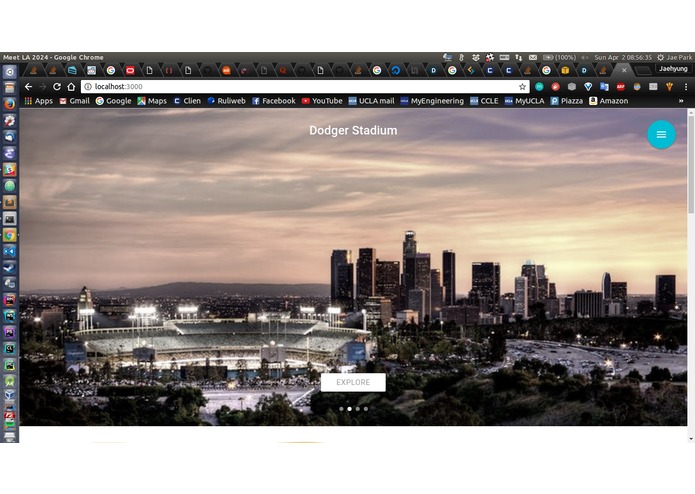695x494 pixels.
Task: Click the EXPLORE button
Action: coord(353,382)
